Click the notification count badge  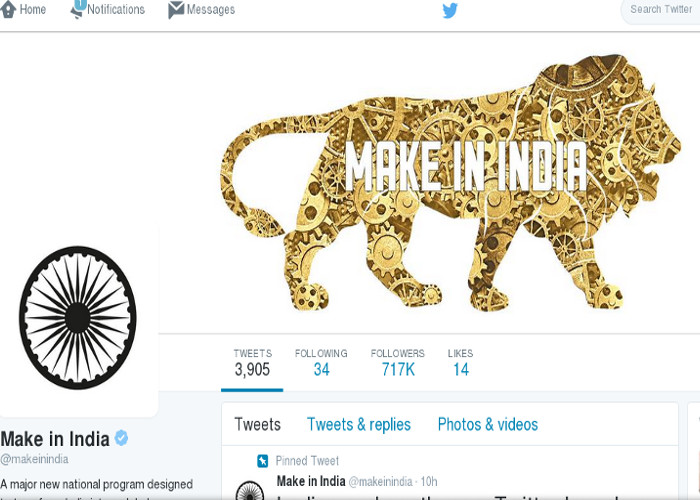click(x=79, y=4)
